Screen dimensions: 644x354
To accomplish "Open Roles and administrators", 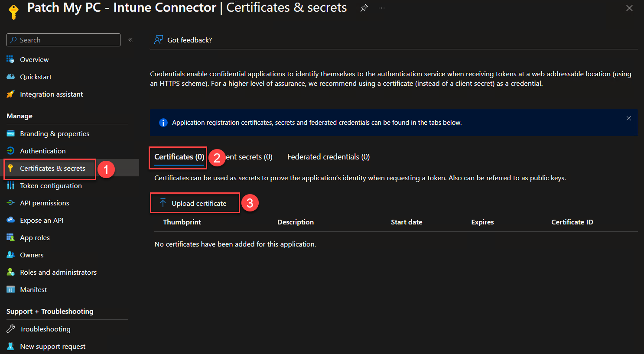I will point(58,273).
